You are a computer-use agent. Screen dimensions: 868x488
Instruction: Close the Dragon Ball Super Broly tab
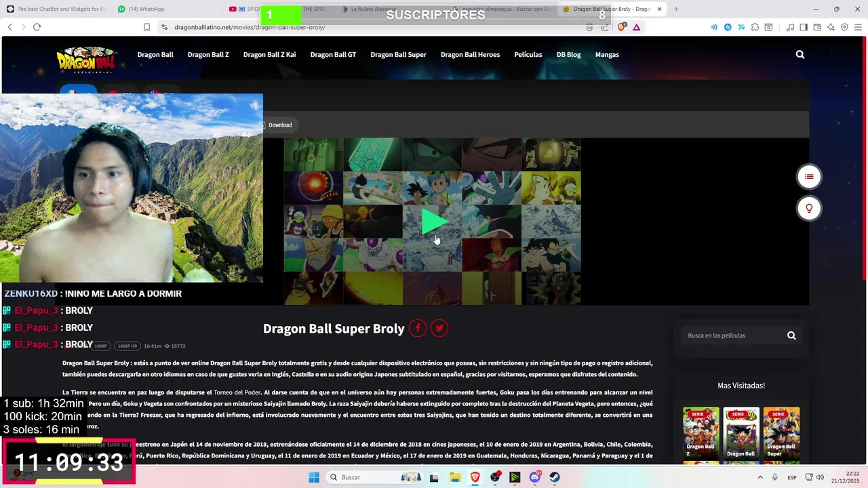[x=659, y=9]
